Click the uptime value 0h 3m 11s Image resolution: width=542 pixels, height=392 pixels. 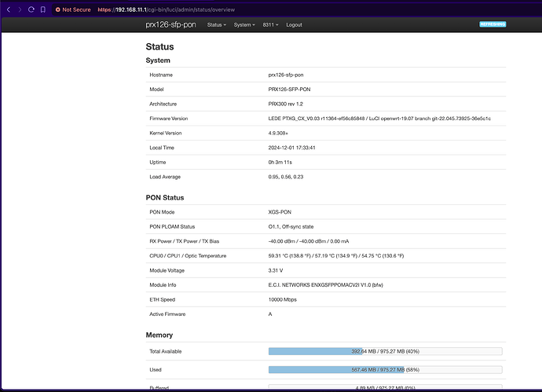[280, 162]
